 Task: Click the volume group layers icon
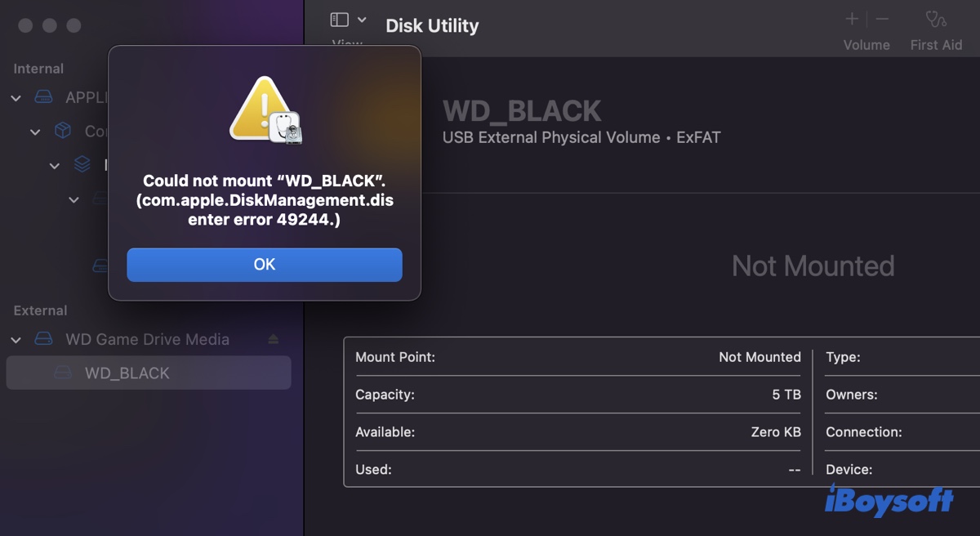point(82,165)
